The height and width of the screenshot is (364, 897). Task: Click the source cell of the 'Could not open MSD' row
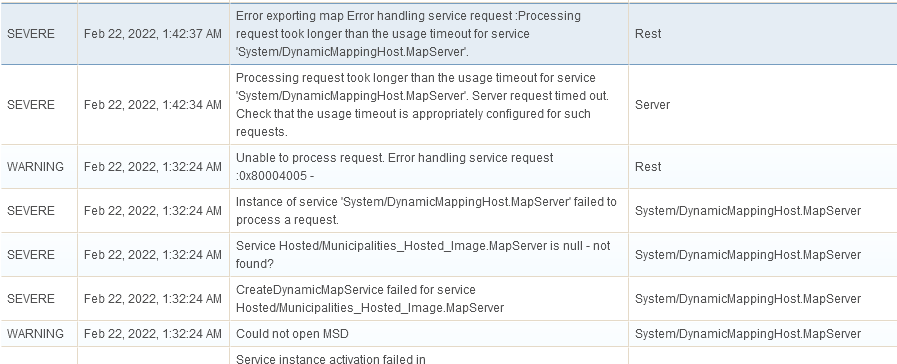(x=763, y=334)
